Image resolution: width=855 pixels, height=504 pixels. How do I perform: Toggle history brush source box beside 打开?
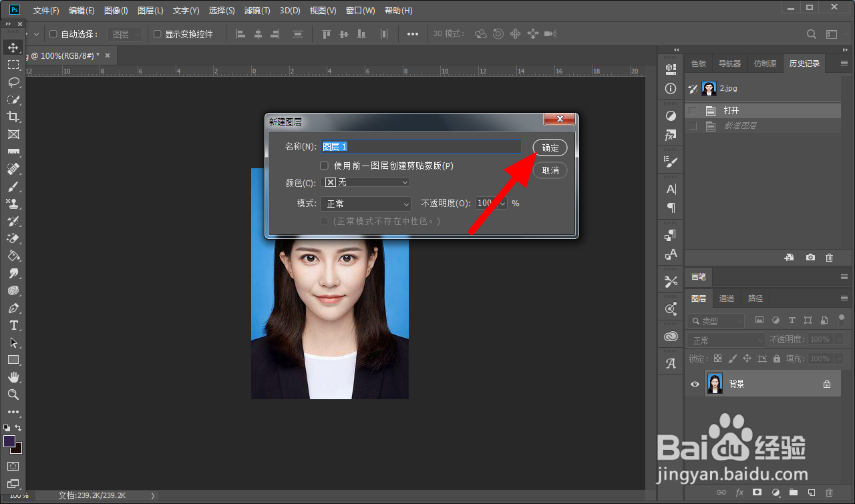coord(693,111)
